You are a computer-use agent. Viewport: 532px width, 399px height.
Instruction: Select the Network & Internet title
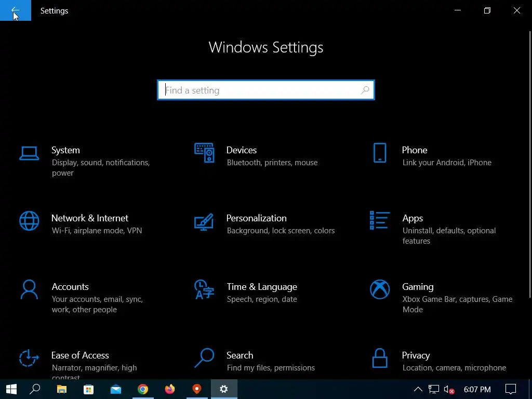pyautogui.click(x=89, y=218)
